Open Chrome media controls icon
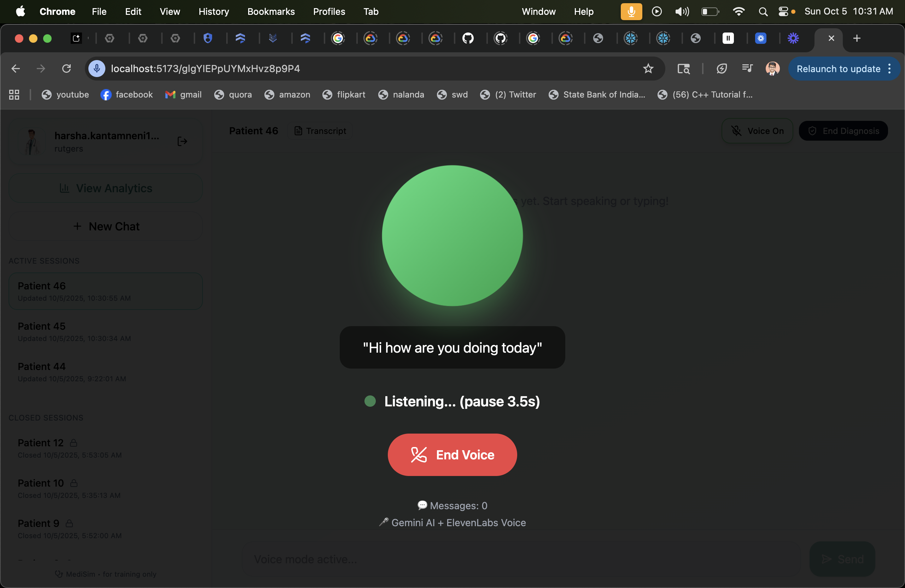The width and height of the screenshot is (905, 588). click(747, 69)
